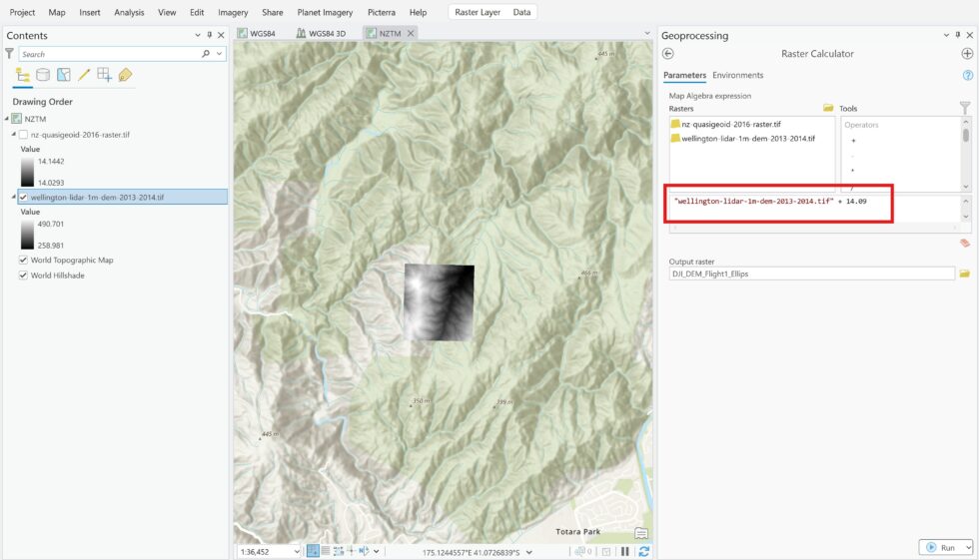This screenshot has width=979, height=560.
Task: Click the Tools filter funnel icon
Action: click(965, 108)
